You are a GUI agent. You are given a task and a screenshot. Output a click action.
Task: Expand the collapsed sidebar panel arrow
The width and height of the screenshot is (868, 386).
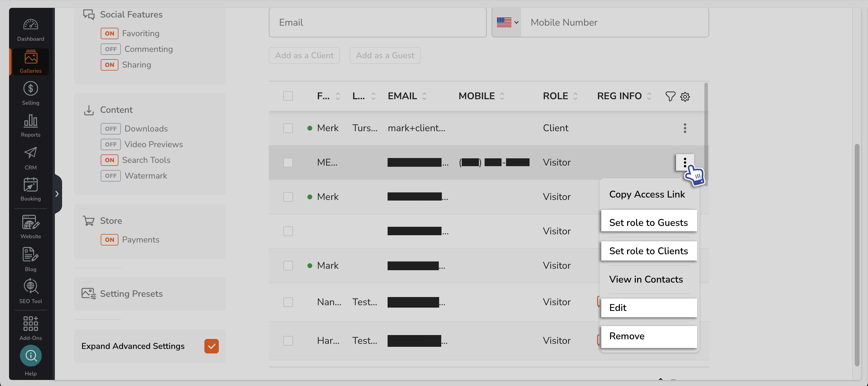click(57, 193)
